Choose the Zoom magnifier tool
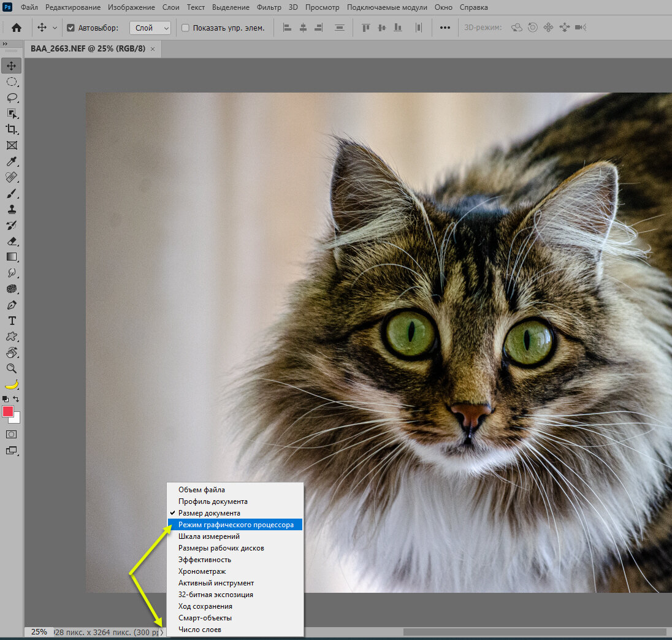This screenshot has width=672, height=640. click(x=12, y=368)
